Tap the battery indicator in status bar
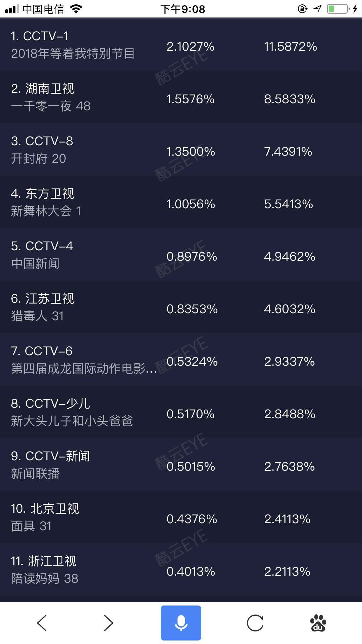 [338, 9]
